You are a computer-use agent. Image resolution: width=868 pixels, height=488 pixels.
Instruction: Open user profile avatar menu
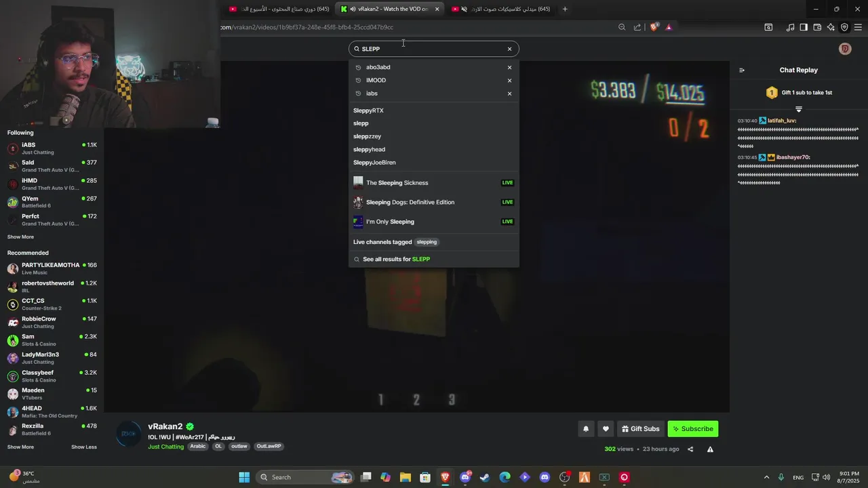(845, 49)
